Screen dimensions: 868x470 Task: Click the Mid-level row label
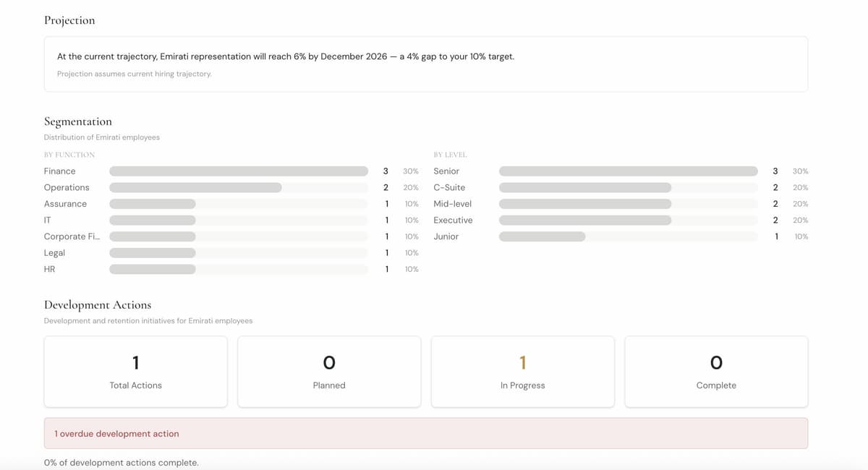[x=452, y=204]
